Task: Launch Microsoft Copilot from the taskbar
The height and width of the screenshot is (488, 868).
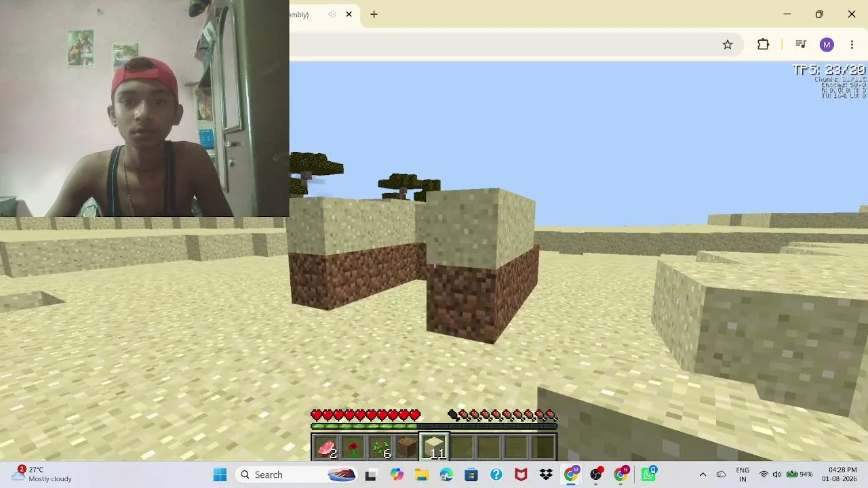Action: pos(397,474)
